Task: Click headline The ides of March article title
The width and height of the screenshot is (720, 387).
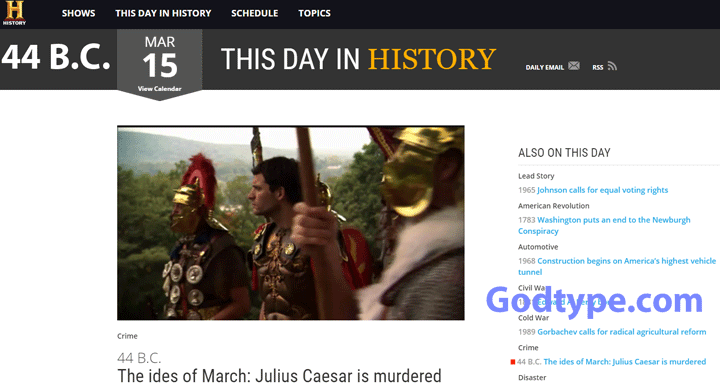Action: coord(279,376)
